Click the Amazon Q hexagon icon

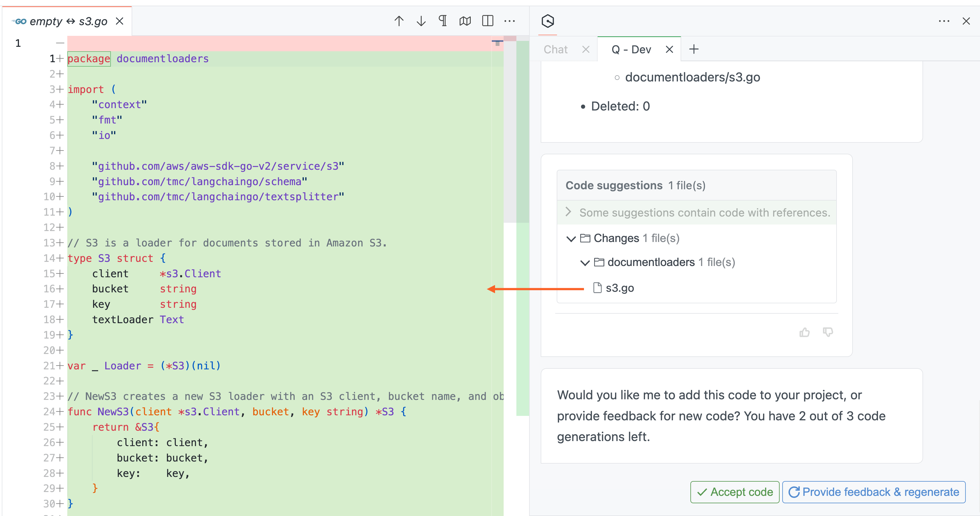(x=548, y=21)
